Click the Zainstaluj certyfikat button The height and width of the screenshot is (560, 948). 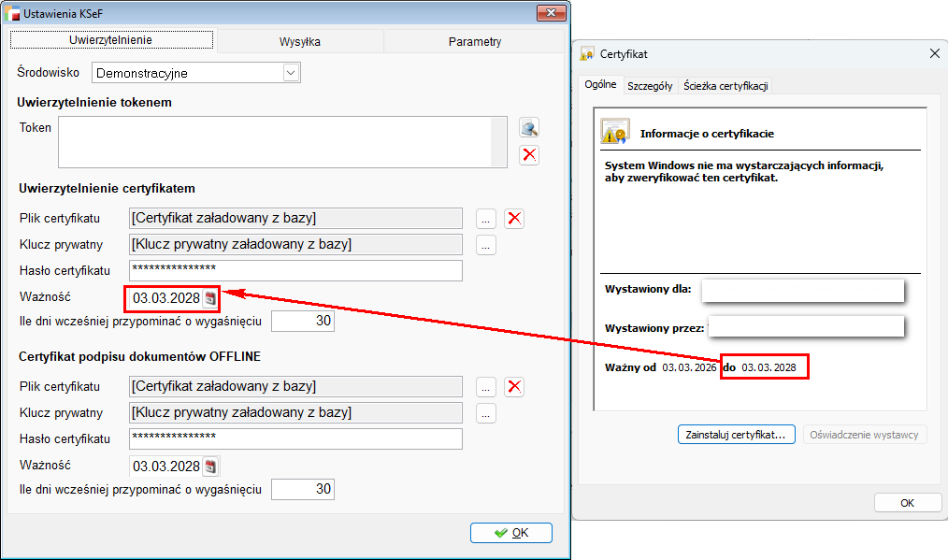pyautogui.click(x=736, y=435)
